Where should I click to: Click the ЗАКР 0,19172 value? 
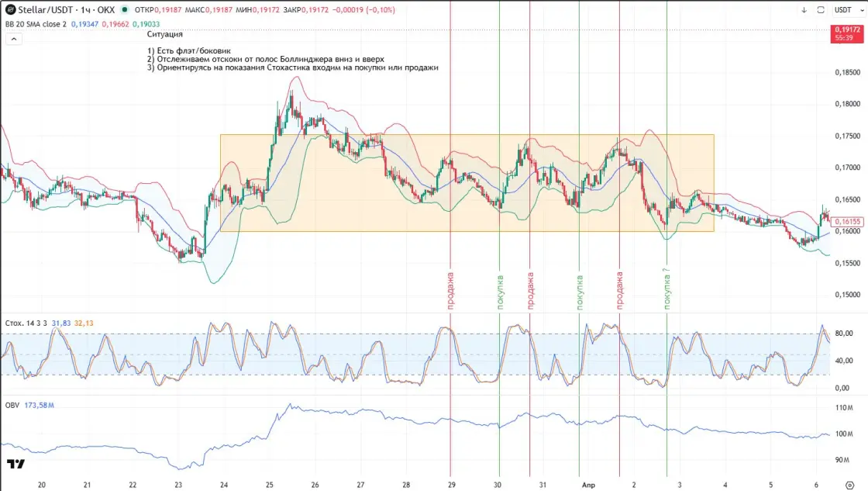(307, 10)
